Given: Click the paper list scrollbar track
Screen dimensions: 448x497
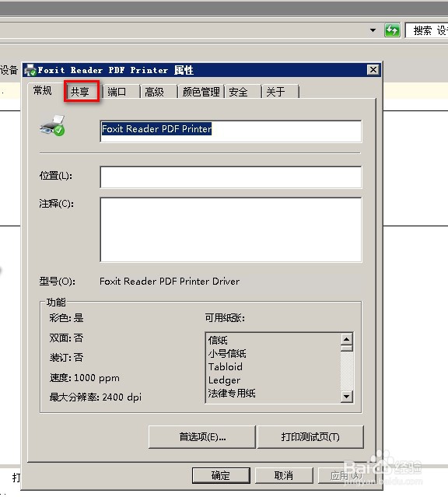Looking at the screenshot, I should pyautogui.click(x=347, y=372).
